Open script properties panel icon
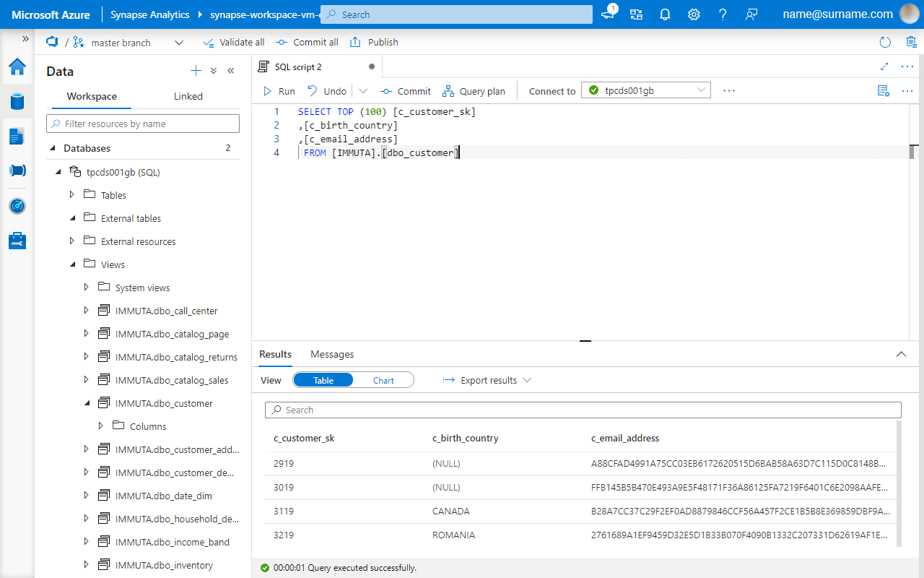This screenshot has height=578, width=924. 883,90
